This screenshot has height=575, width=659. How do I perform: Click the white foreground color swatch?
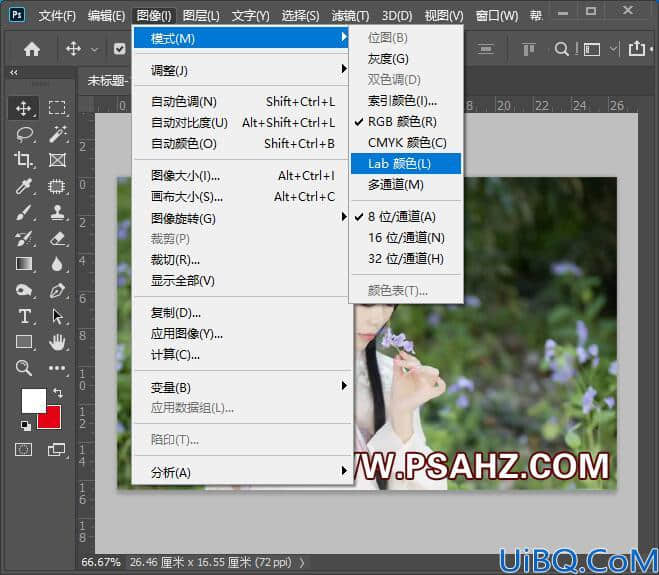[x=32, y=399]
